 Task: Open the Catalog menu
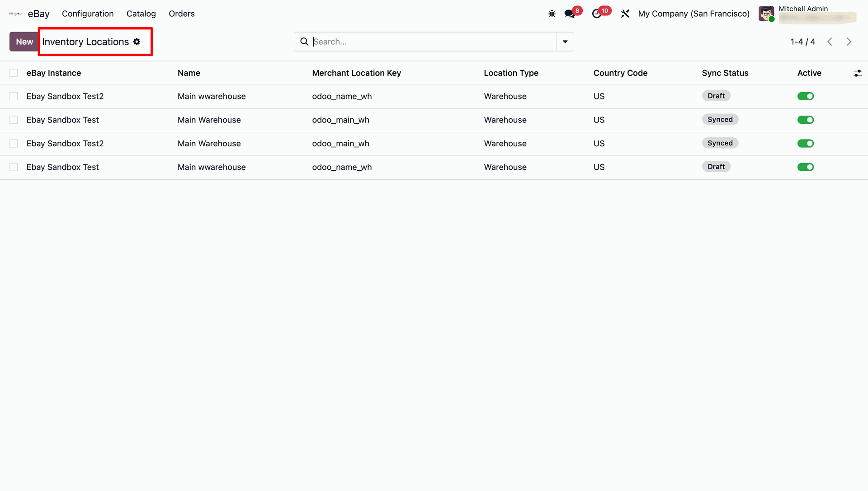(x=141, y=14)
